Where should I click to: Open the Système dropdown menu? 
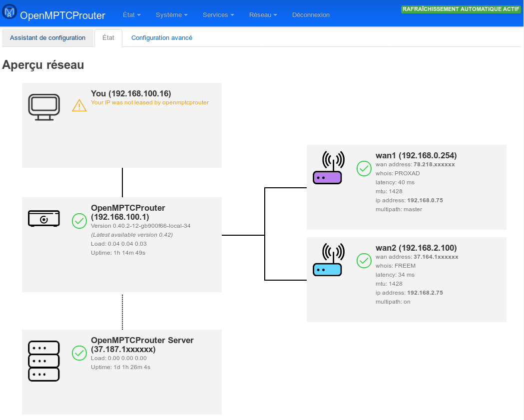[x=172, y=14]
